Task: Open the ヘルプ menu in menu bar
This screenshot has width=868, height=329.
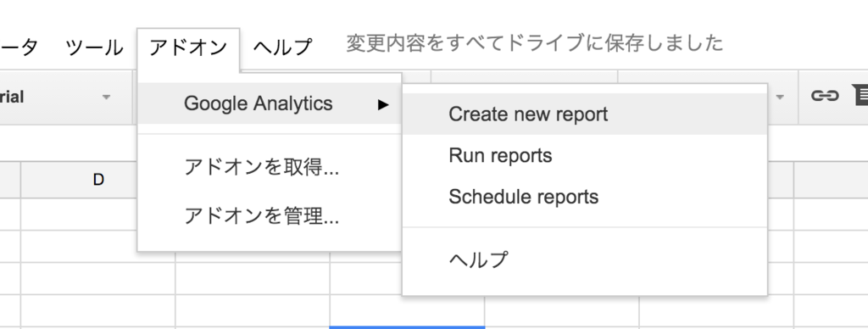Action: (282, 47)
